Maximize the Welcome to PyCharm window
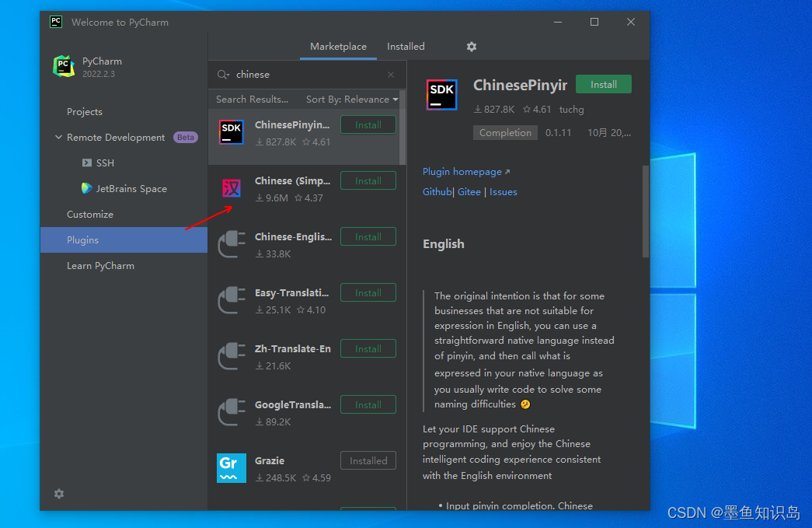The height and width of the screenshot is (528, 812). pos(594,22)
